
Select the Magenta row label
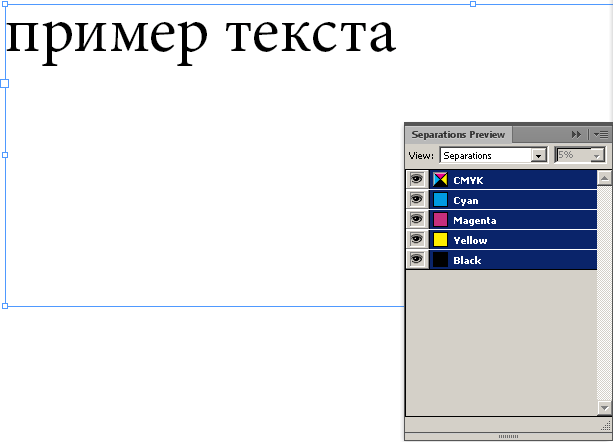(475, 221)
